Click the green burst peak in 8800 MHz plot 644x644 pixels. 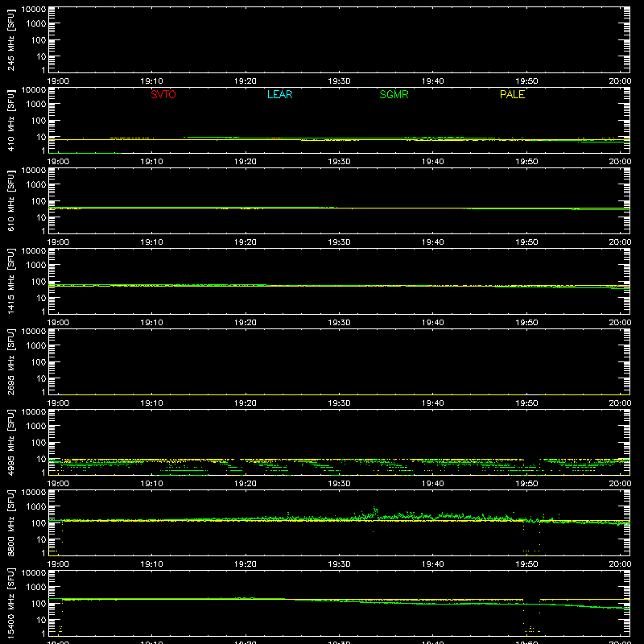click(x=374, y=510)
